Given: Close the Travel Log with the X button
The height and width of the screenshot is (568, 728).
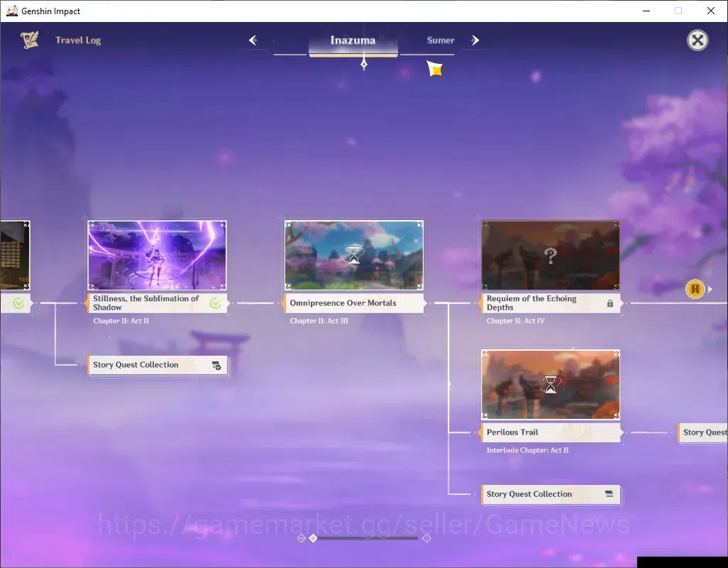Looking at the screenshot, I should pos(697,40).
